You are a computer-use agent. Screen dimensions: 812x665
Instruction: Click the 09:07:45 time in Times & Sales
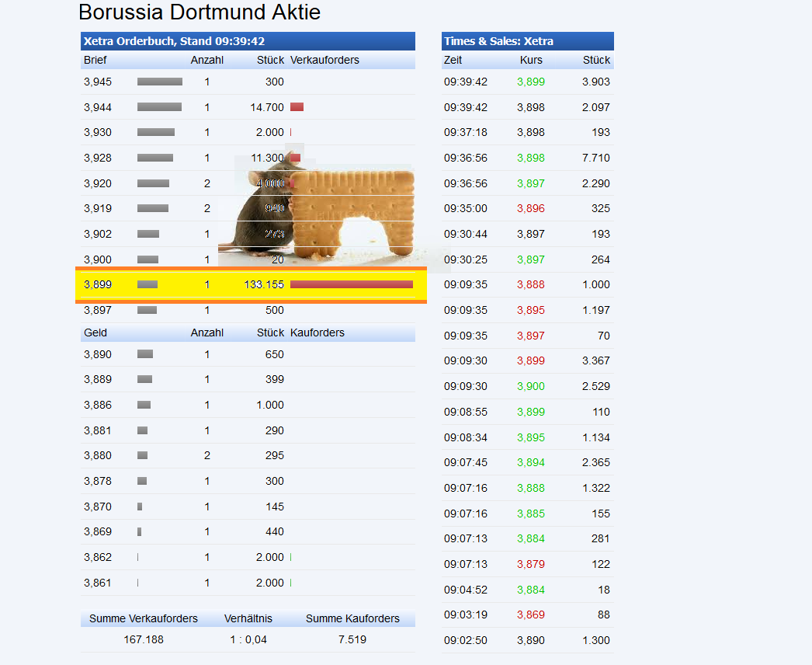tap(466, 462)
